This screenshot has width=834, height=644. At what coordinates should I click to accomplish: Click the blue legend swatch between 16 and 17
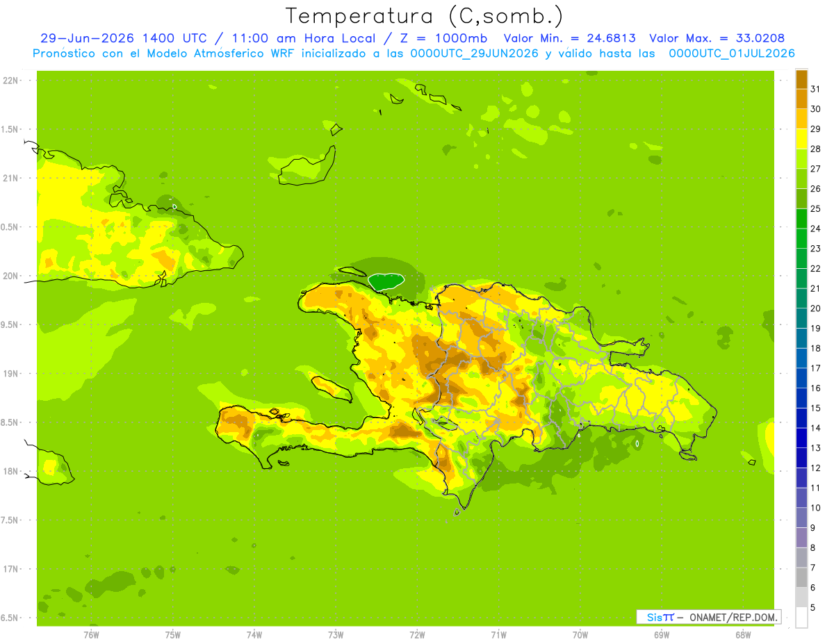(801, 378)
